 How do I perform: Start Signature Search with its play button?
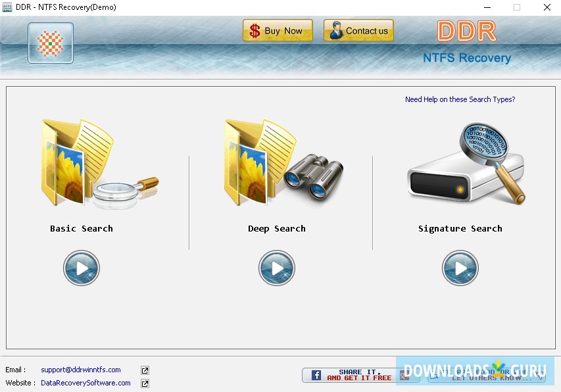(x=460, y=268)
